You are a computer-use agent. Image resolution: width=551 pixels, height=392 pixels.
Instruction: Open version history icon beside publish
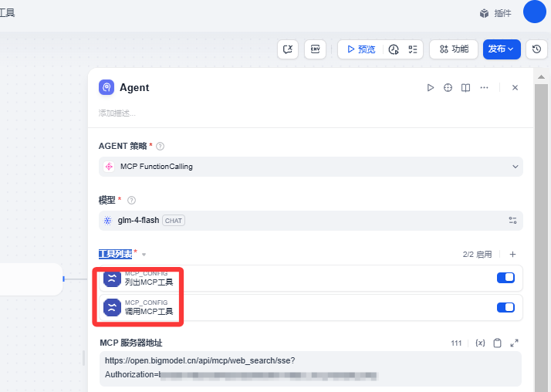[536, 49]
